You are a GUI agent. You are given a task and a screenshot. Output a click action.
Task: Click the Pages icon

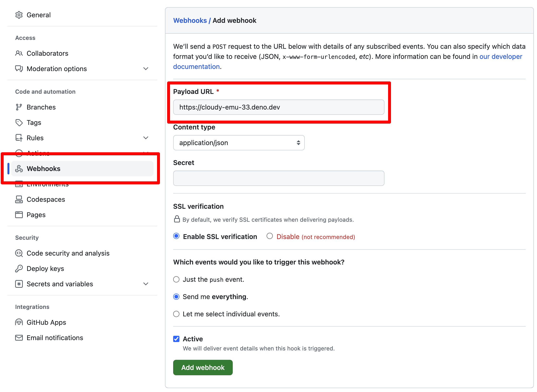click(19, 215)
